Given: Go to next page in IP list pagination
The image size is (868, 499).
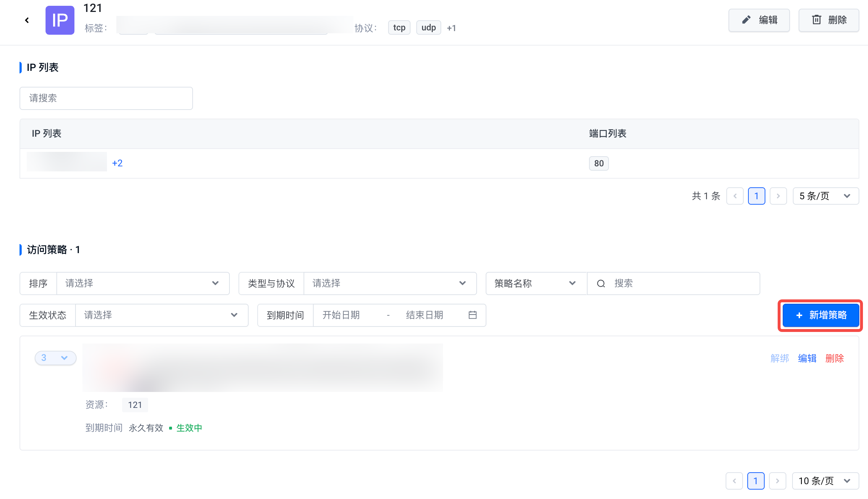Looking at the screenshot, I should [778, 196].
